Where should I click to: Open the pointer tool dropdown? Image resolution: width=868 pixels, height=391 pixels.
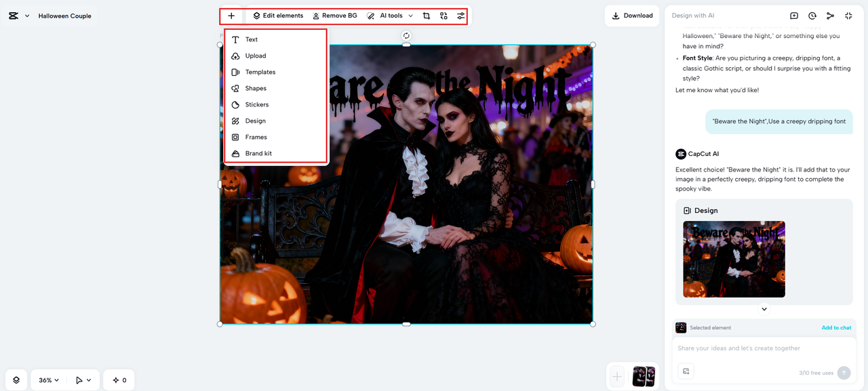[x=83, y=380]
